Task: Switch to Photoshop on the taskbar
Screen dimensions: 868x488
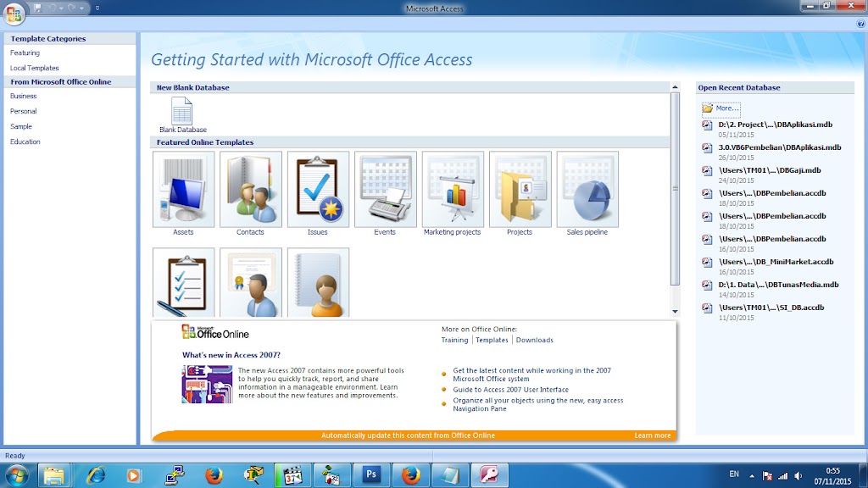Action: [x=371, y=475]
